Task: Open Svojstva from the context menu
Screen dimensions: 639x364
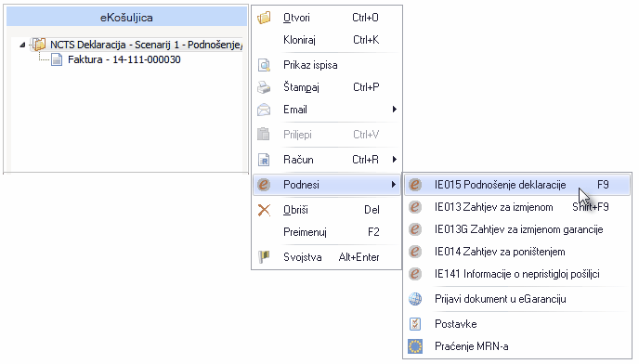Action: [327, 257]
